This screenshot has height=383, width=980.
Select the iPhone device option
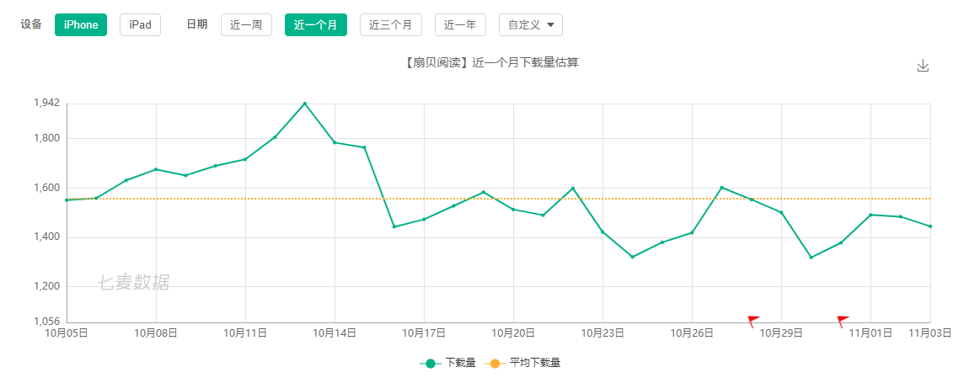click(81, 25)
